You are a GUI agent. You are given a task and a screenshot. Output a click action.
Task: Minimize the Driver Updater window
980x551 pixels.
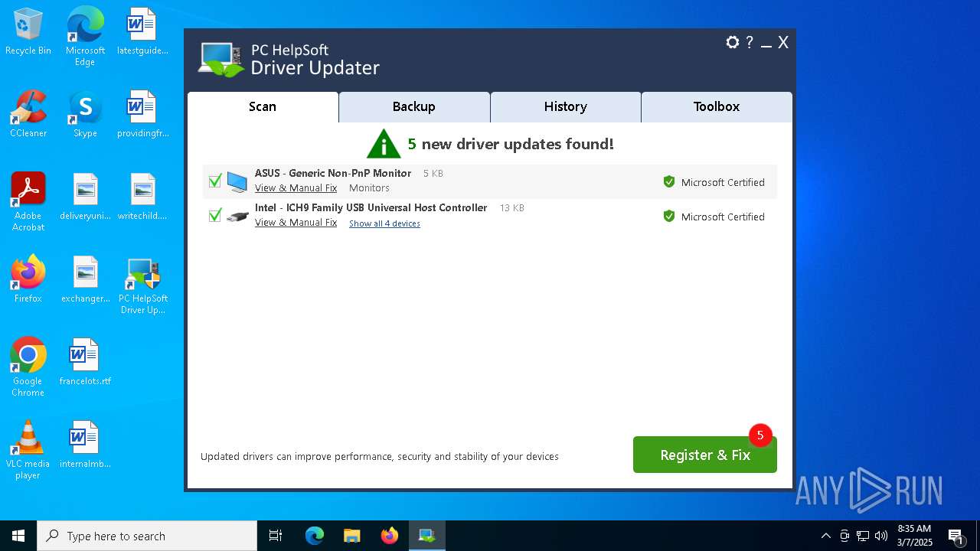click(x=766, y=44)
